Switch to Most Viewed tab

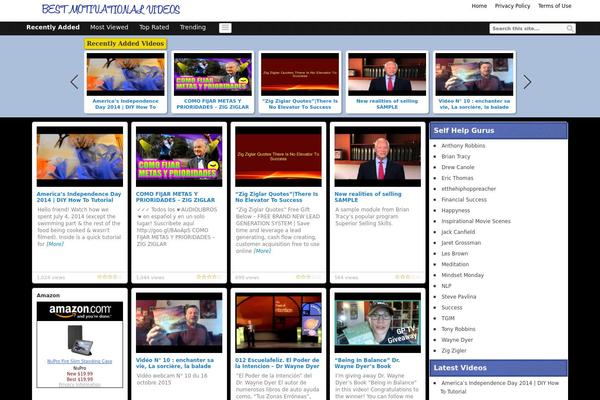[x=109, y=27]
